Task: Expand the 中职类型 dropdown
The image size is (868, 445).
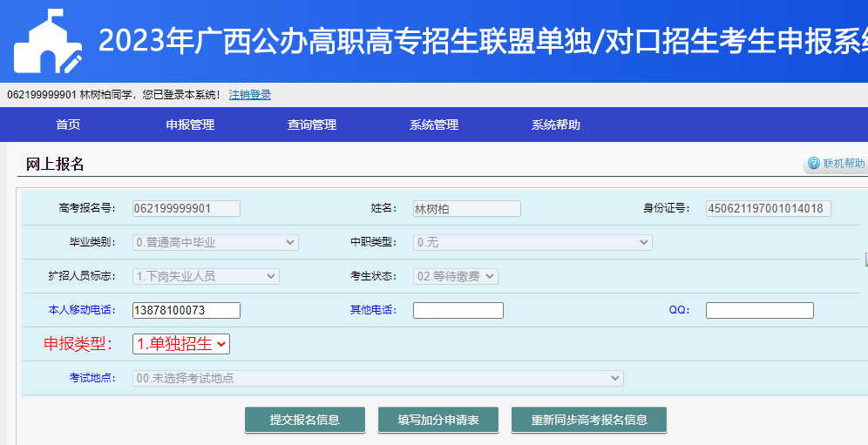Action: 532,242
